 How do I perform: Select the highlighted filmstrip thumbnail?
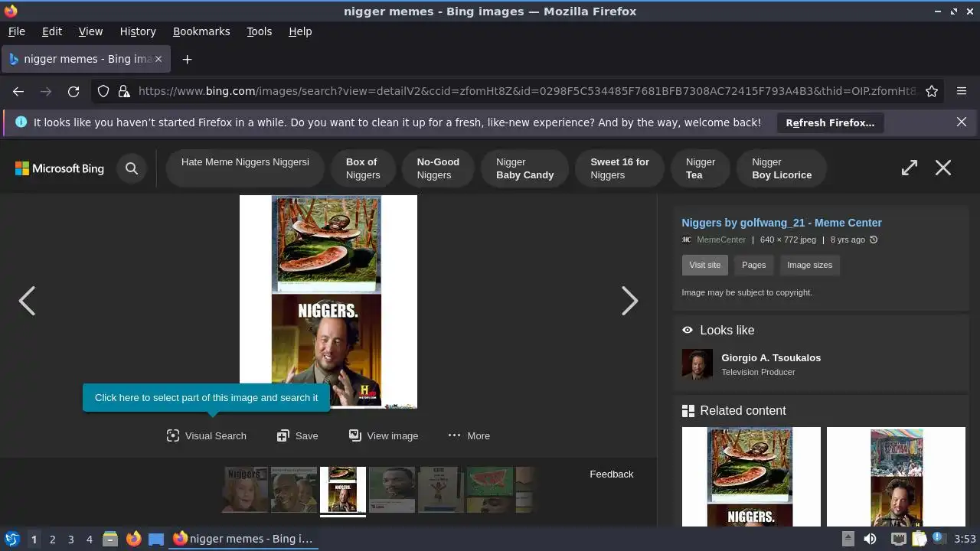point(342,490)
